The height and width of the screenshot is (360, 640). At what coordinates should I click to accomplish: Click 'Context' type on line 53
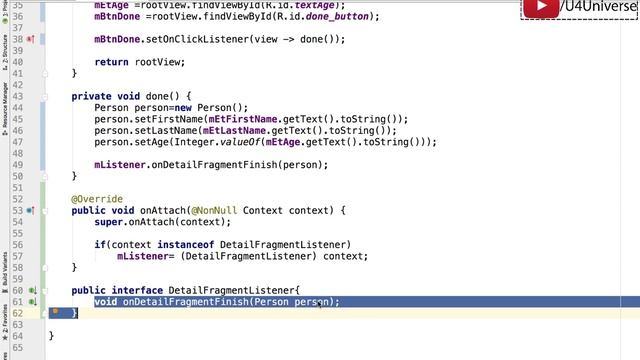pos(263,211)
